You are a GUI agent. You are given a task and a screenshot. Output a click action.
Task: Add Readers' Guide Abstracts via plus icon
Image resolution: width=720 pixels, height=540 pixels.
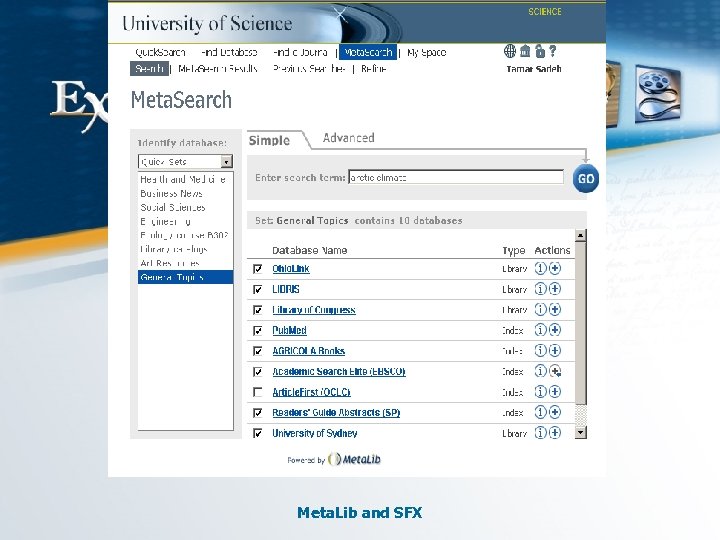click(555, 412)
